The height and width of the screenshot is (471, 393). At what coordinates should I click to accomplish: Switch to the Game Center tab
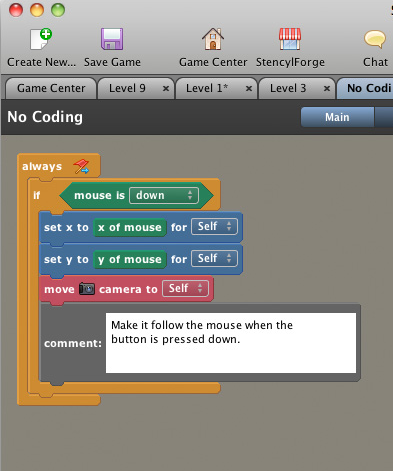coord(51,88)
